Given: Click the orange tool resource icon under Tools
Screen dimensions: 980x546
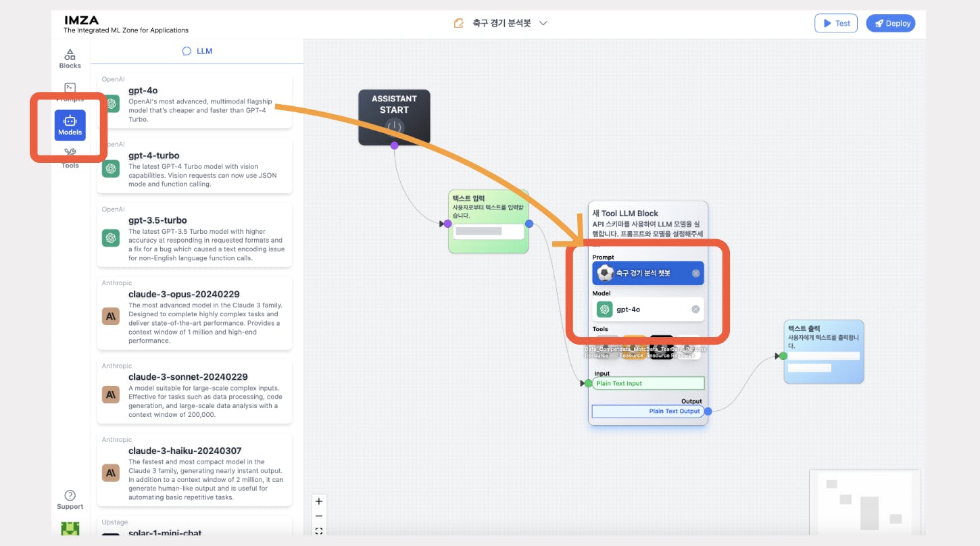Looking at the screenshot, I should [634, 347].
